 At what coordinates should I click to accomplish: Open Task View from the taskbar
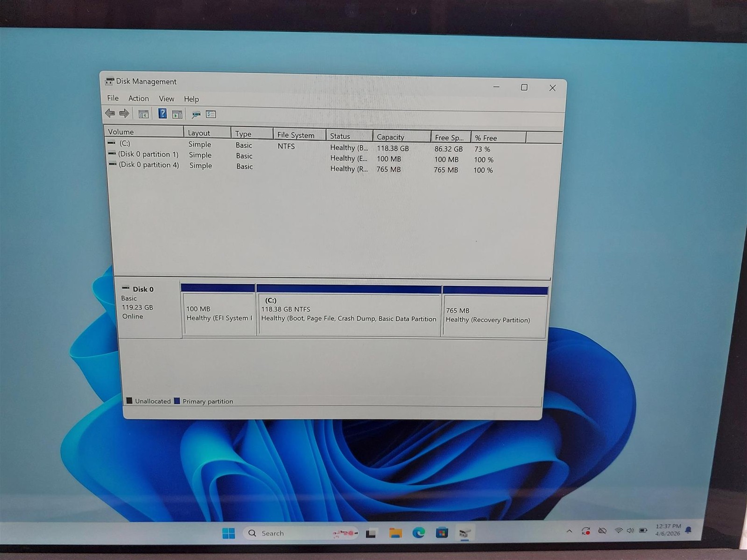[371, 533]
